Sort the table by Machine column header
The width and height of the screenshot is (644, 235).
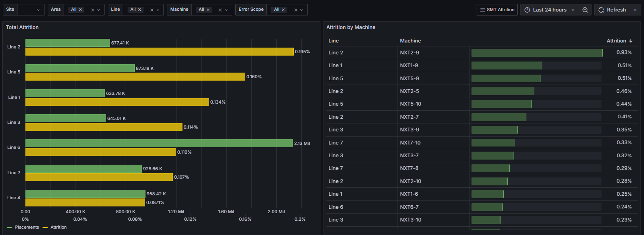coord(410,41)
